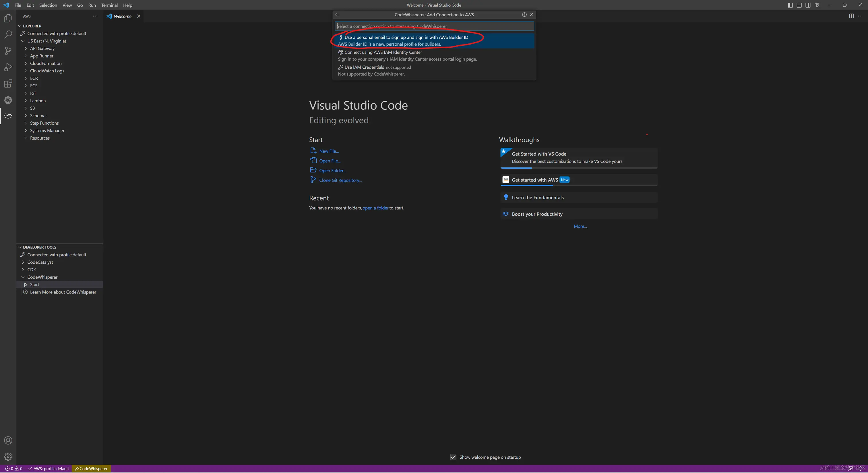
Task: Open the Extensions view icon
Action: coord(8,83)
